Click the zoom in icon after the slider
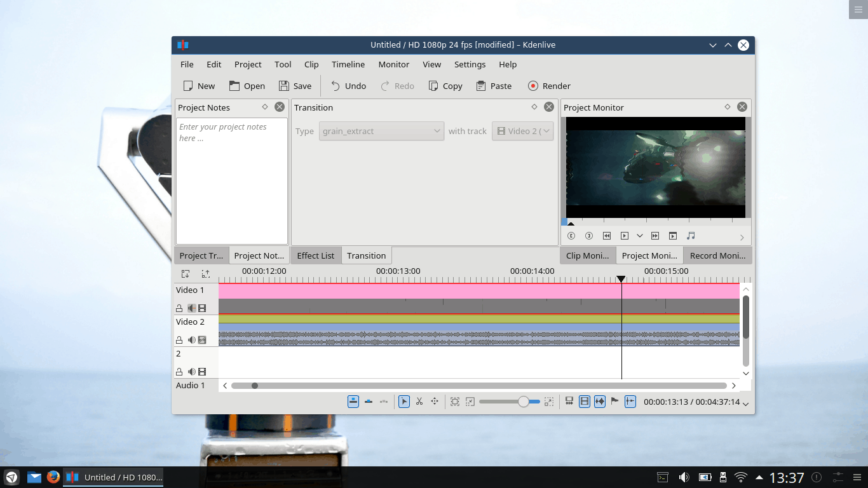The image size is (868, 488). (549, 402)
